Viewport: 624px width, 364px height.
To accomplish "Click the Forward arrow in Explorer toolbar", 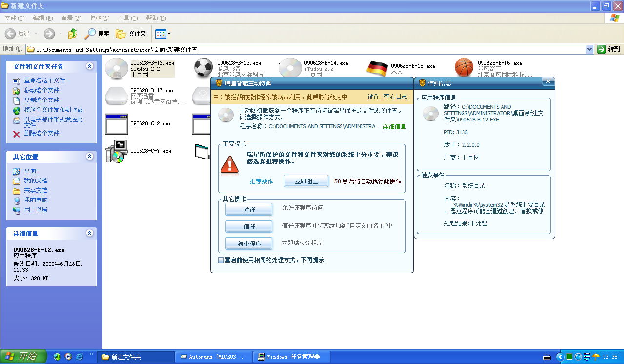I will click(x=49, y=34).
